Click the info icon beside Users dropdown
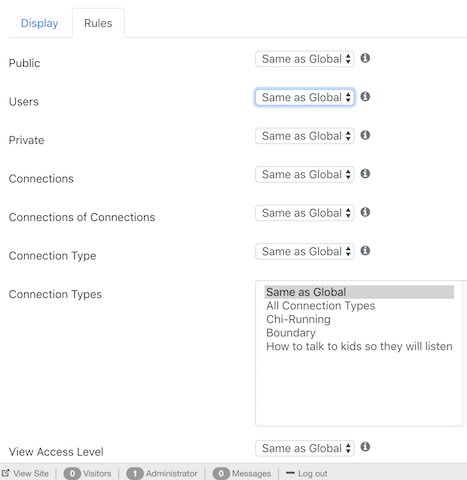Image resolution: width=467 pixels, height=480 pixels. 365,97
